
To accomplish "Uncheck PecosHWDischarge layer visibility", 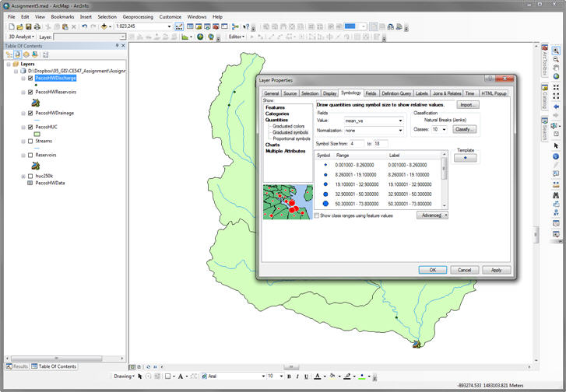I will pyautogui.click(x=30, y=78).
